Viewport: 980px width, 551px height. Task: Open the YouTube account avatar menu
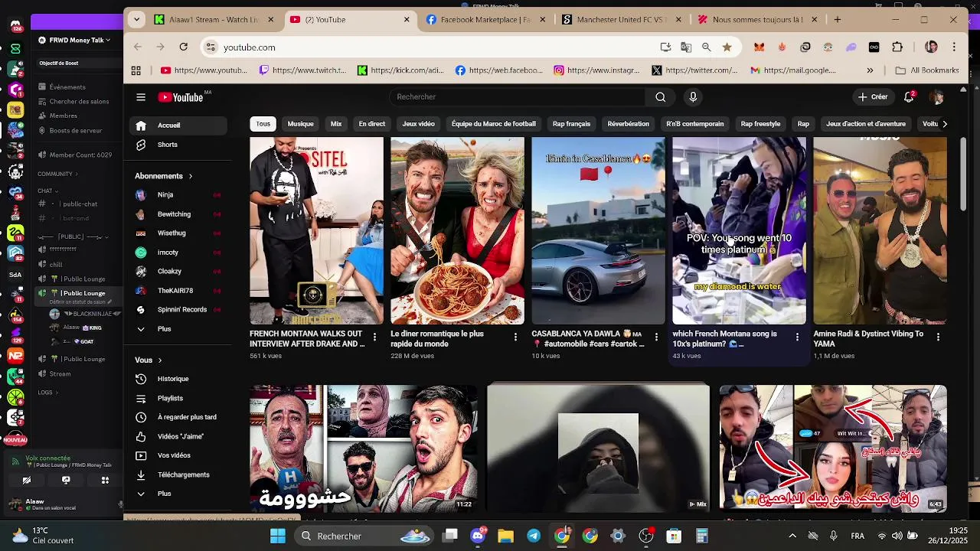click(936, 97)
